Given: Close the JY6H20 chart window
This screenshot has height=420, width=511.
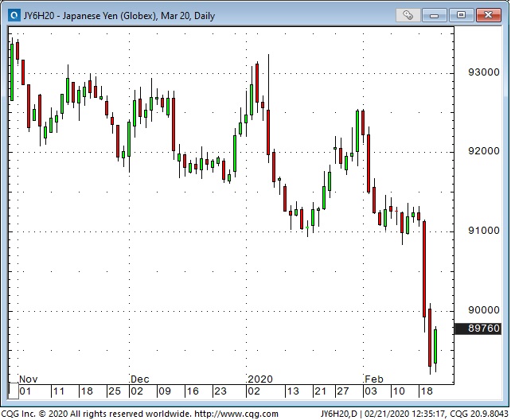Looking at the screenshot, I should pyautogui.click(x=488, y=15).
